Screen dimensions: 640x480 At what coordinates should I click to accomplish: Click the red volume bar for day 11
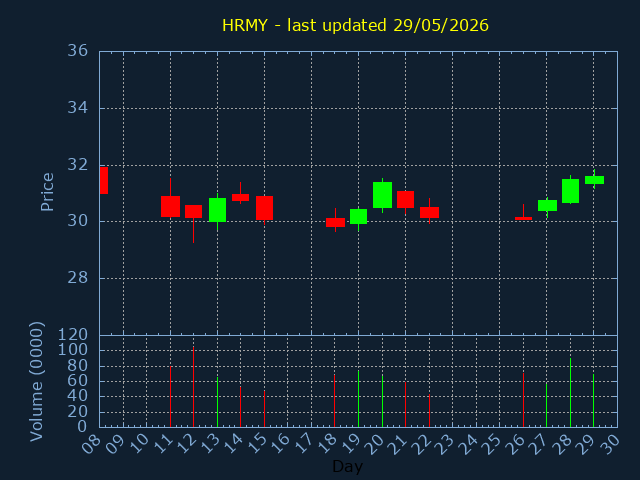coord(170,396)
